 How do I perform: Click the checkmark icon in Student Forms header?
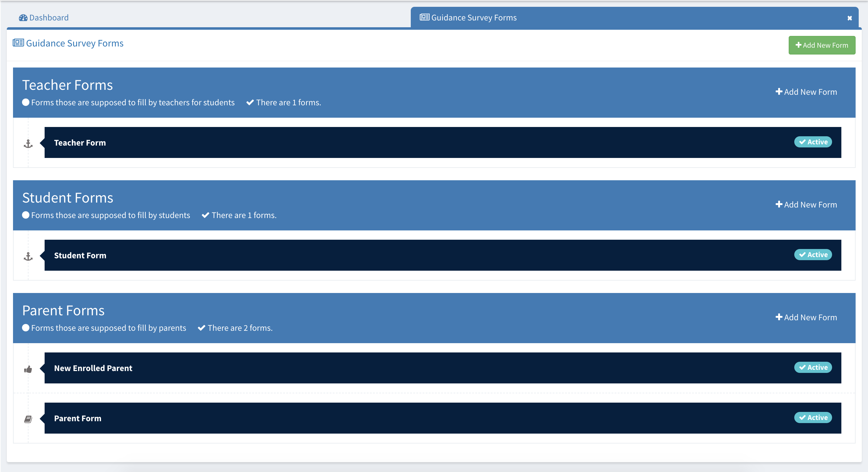pos(206,215)
